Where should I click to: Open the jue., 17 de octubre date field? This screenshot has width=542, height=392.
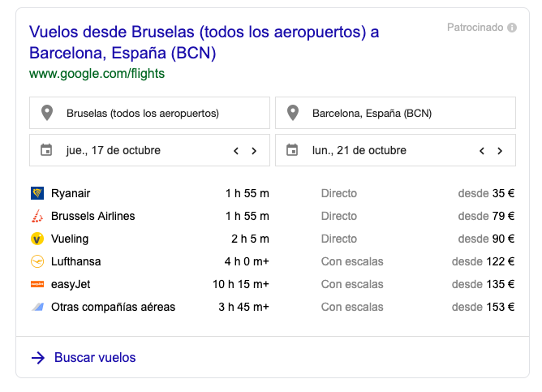click(149, 150)
